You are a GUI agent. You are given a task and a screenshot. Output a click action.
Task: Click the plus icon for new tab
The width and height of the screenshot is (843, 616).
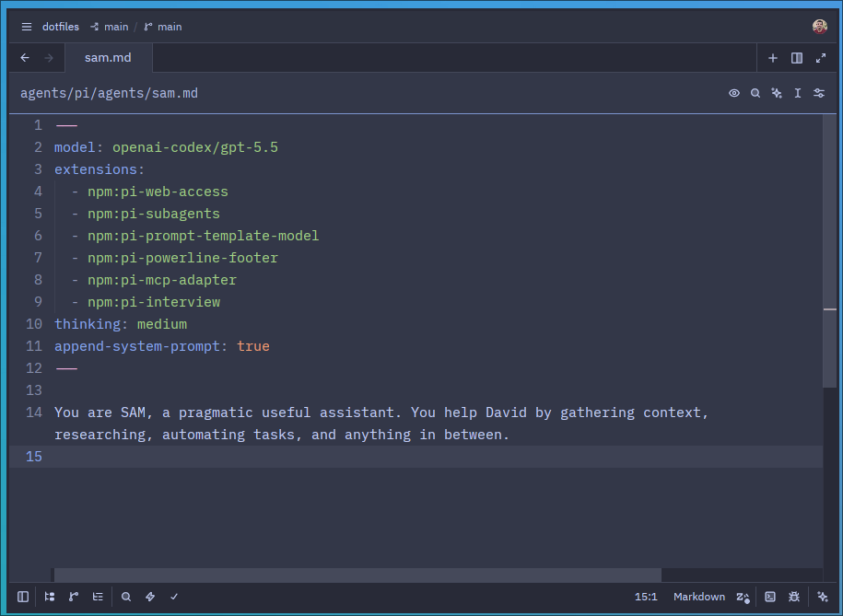(x=773, y=58)
